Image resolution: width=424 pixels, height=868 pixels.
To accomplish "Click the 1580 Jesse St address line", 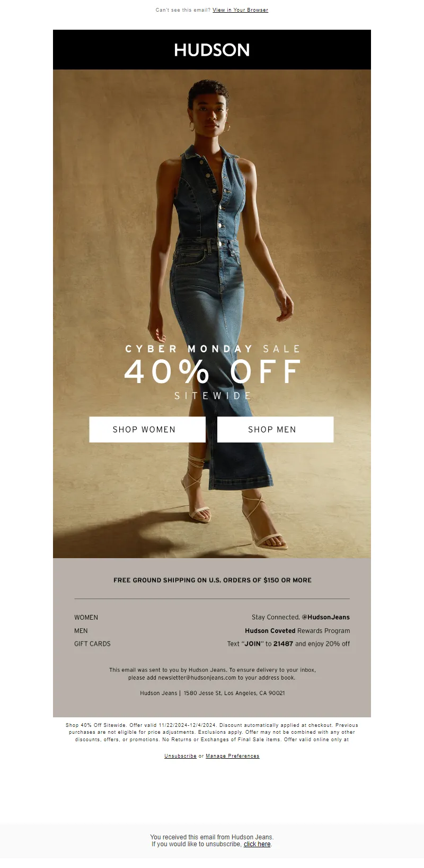I will 234,693.
